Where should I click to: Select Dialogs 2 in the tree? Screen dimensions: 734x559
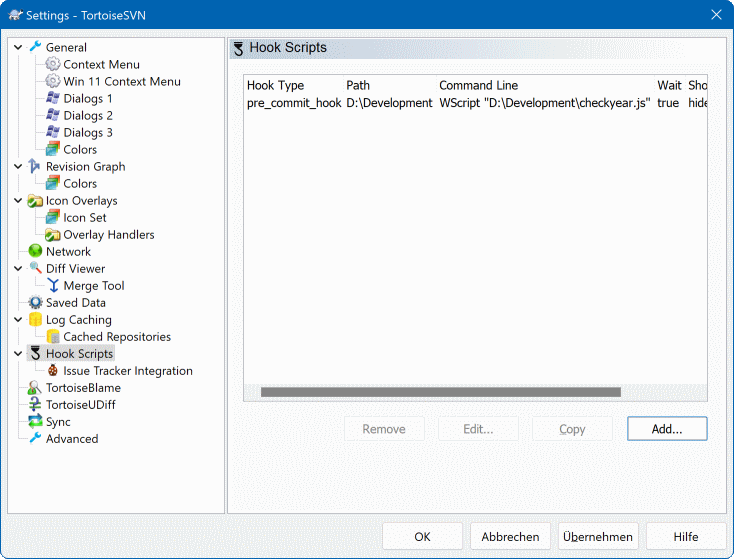[88, 115]
